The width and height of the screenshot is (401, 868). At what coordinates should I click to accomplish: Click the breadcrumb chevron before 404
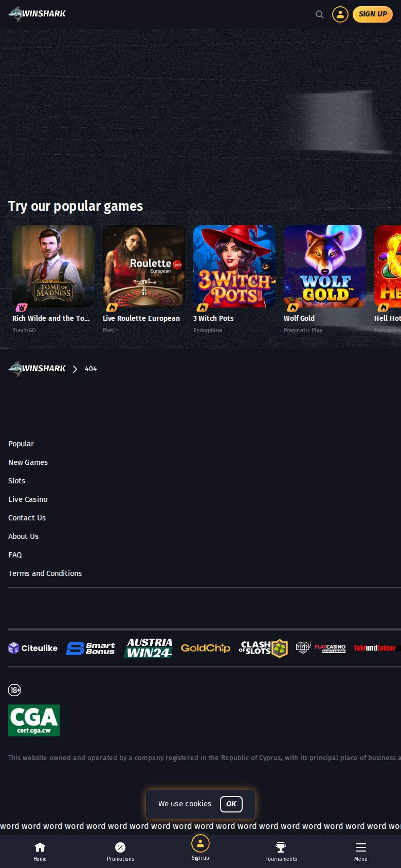pyautogui.click(x=75, y=369)
